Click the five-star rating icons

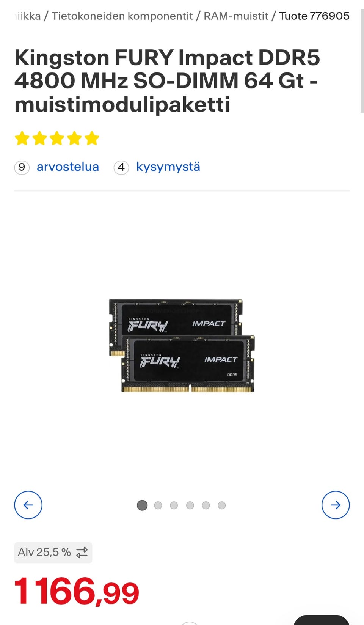pos(57,139)
